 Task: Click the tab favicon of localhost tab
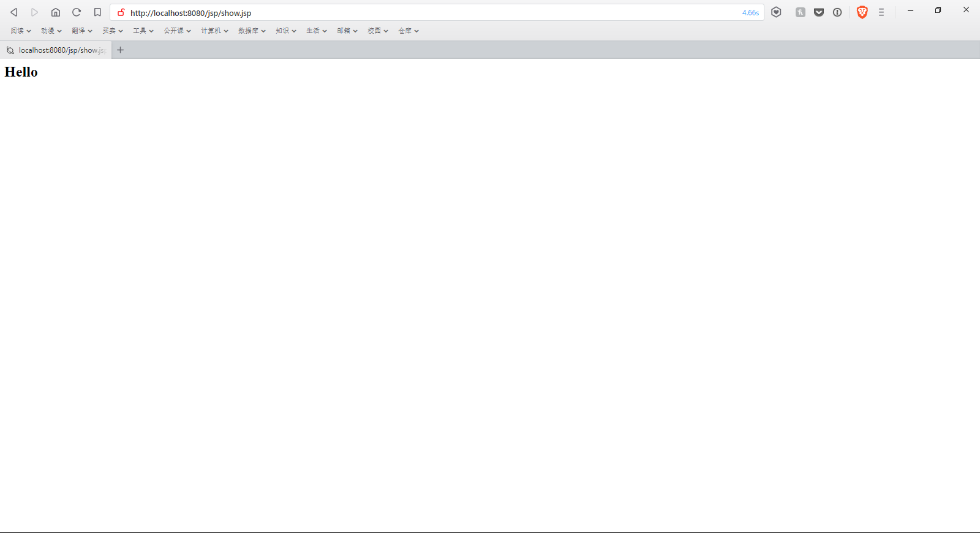coord(10,50)
